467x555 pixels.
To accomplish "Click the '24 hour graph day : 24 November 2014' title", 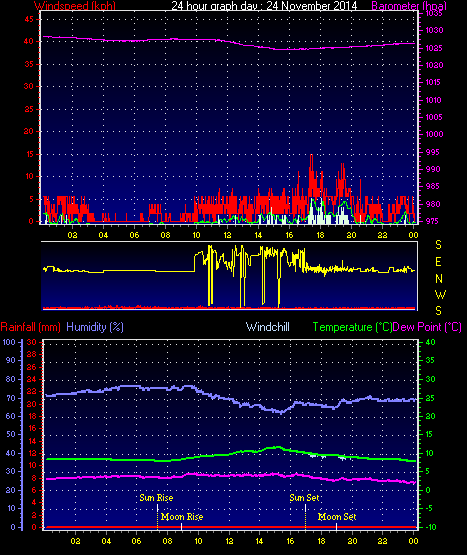I will 264,5.
